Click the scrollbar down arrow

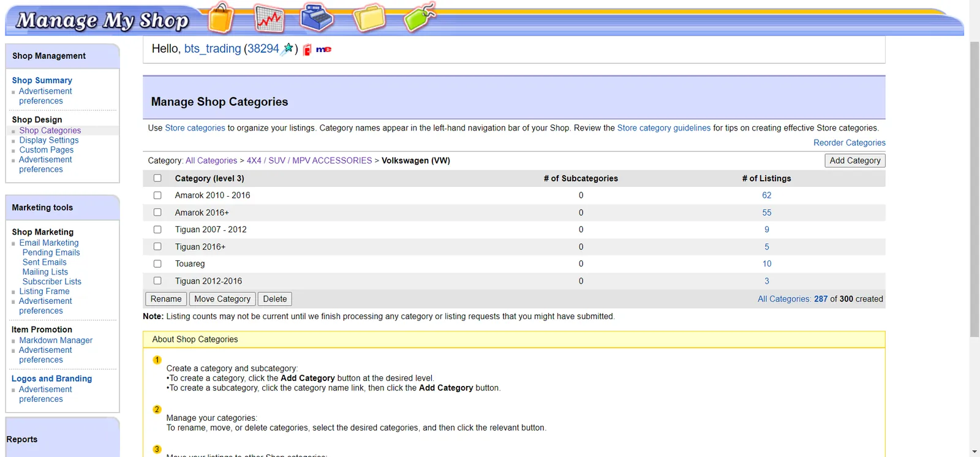click(974, 452)
